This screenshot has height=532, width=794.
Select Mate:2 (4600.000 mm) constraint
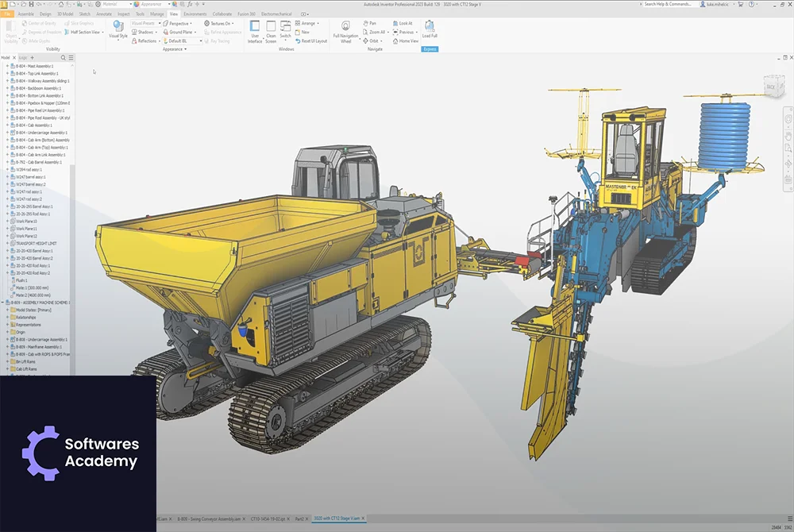point(33,295)
